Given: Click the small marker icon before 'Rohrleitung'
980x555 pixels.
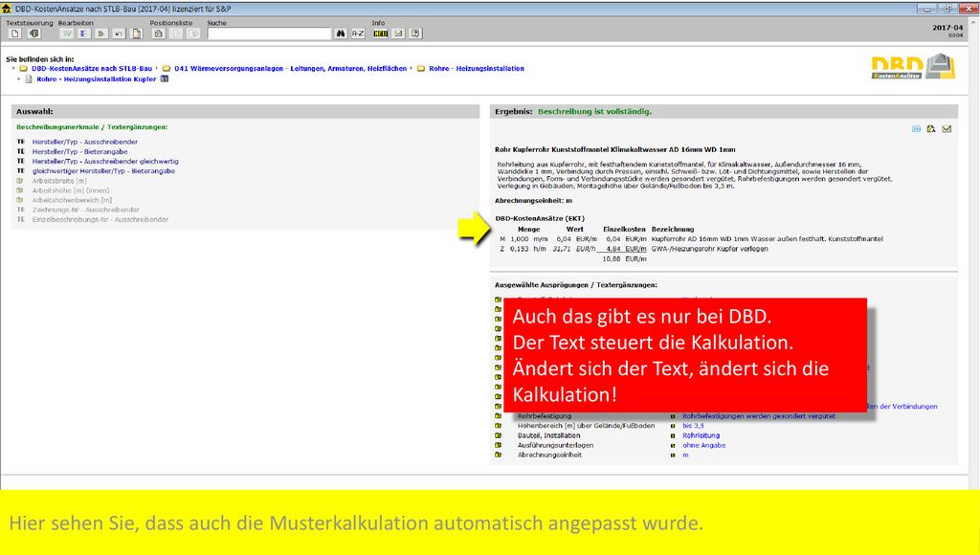Looking at the screenshot, I should point(673,435).
